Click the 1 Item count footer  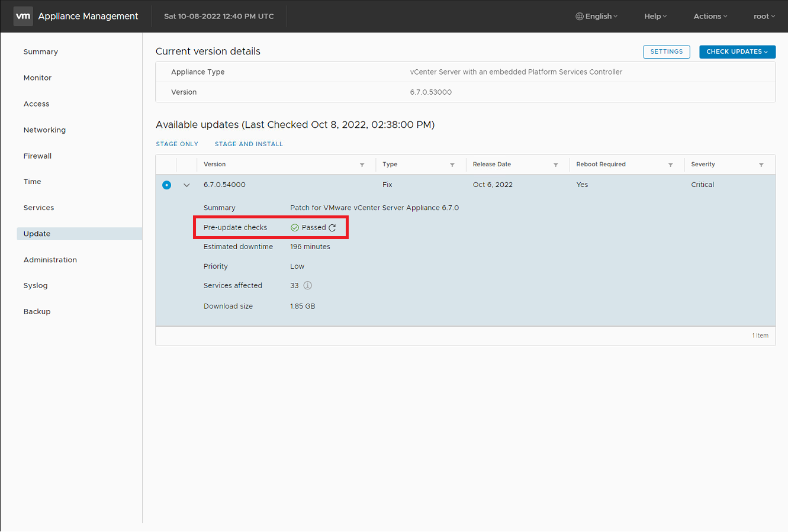760,336
